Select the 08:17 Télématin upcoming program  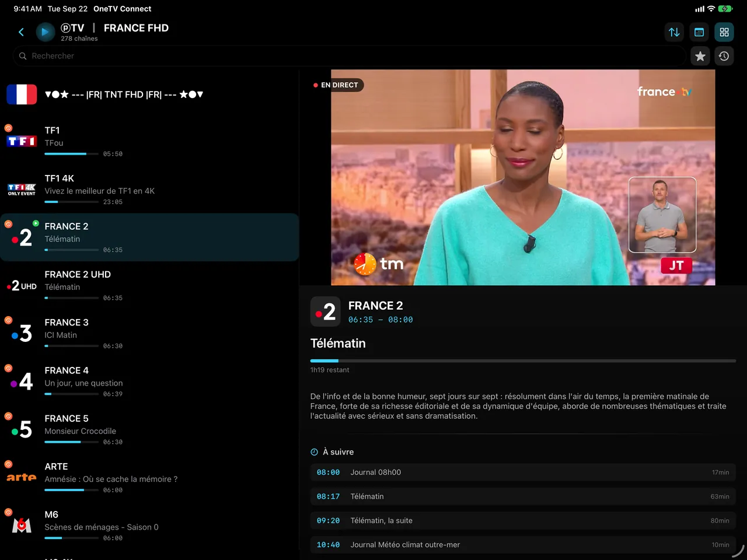pyautogui.click(x=523, y=496)
